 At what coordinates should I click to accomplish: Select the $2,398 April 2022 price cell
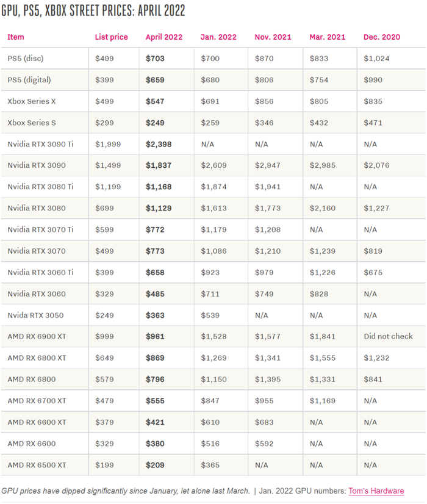click(159, 144)
